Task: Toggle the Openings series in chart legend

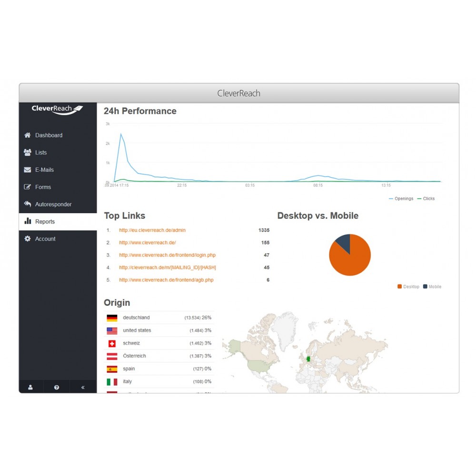Action: point(401,198)
